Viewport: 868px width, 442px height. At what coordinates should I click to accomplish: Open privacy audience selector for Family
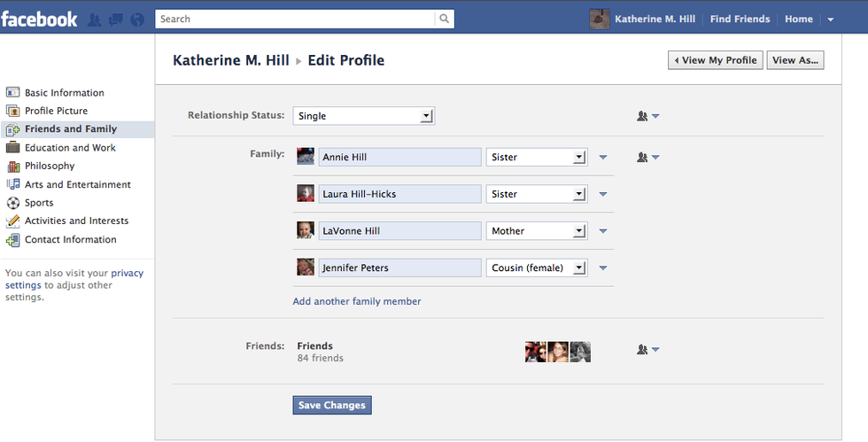[x=648, y=158]
